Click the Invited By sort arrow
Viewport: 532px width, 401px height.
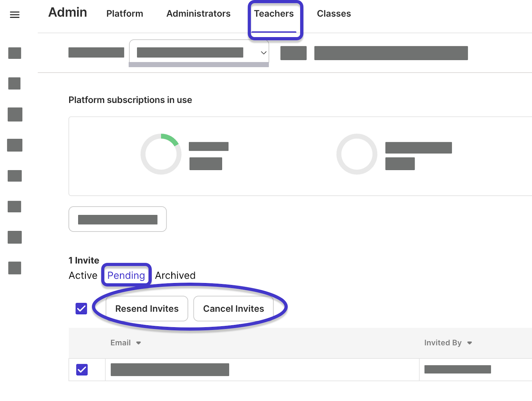pyautogui.click(x=469, y=343)
